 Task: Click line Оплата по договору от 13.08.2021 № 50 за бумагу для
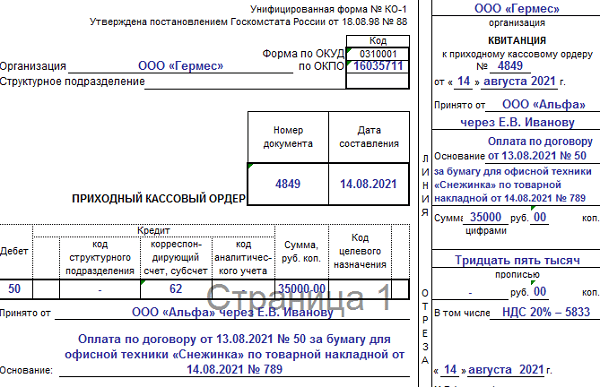234,339
